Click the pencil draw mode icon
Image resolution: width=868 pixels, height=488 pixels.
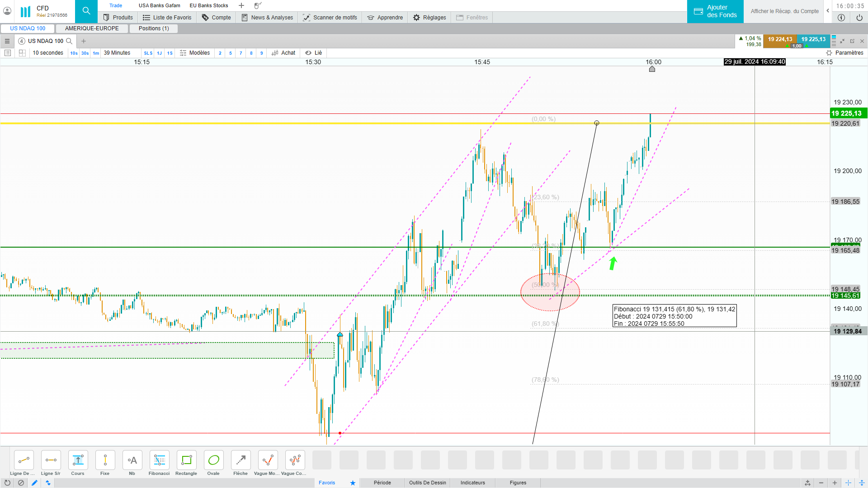(34, 483)
